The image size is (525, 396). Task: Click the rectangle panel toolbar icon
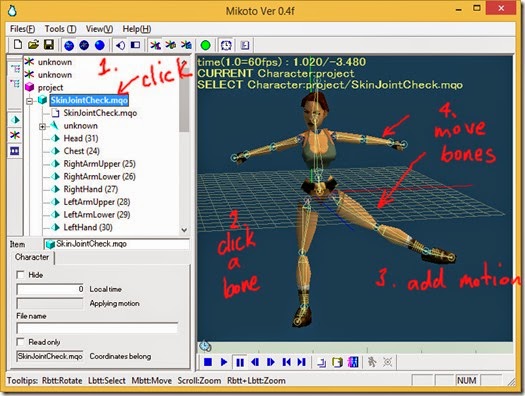135,45
